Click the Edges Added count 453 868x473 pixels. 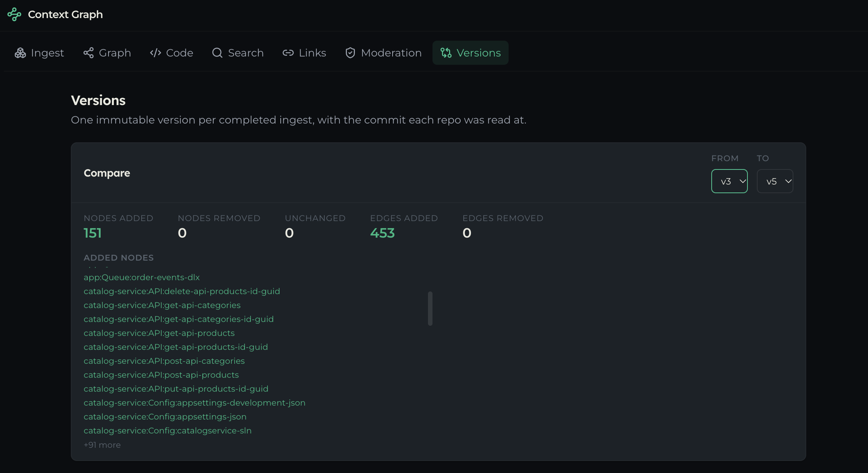[x=382, y=233]
